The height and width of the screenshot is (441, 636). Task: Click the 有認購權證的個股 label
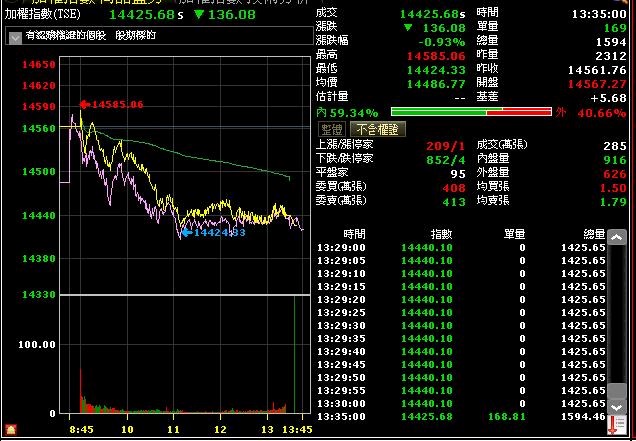tap(66, 35)
